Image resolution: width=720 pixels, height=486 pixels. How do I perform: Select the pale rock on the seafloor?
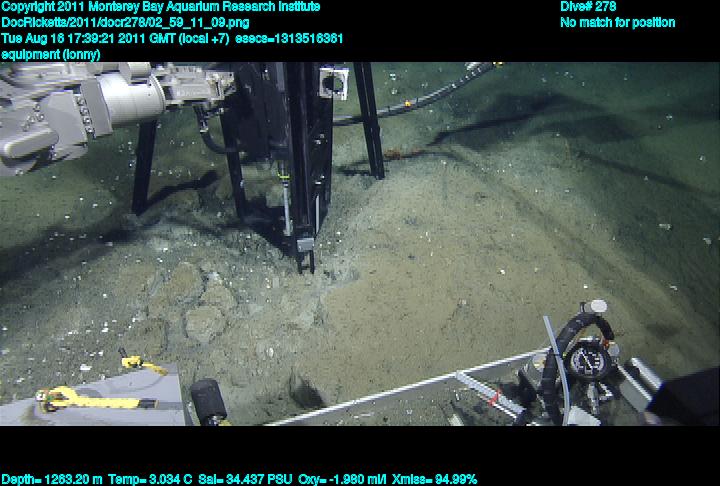203,322
